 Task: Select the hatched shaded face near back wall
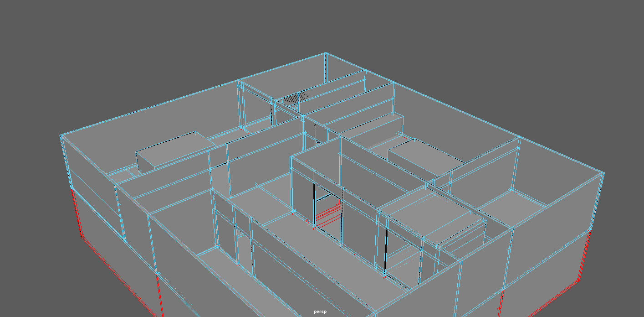[295, 97]
